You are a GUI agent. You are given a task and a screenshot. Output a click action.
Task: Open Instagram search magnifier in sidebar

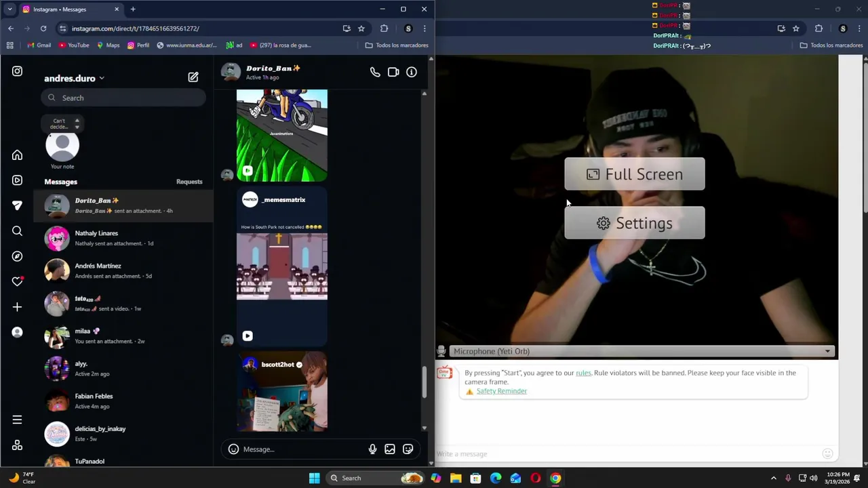(17, 231)
